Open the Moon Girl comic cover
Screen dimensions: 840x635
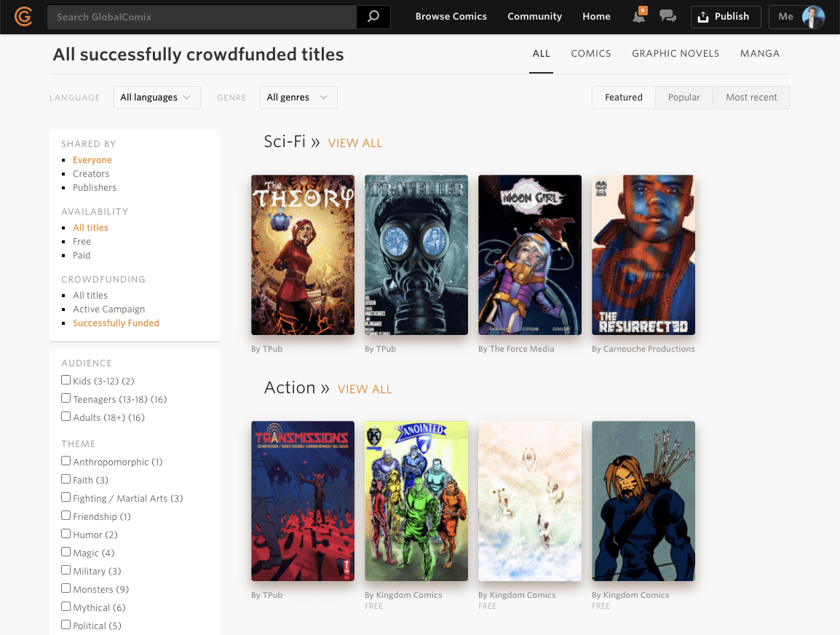[530, 255]
